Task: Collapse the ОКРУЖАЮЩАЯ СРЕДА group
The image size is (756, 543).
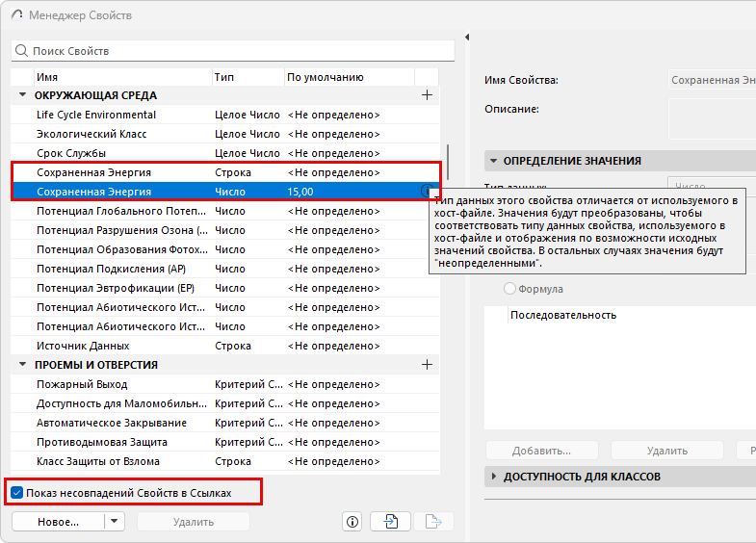Action: [x=23, y=95]
